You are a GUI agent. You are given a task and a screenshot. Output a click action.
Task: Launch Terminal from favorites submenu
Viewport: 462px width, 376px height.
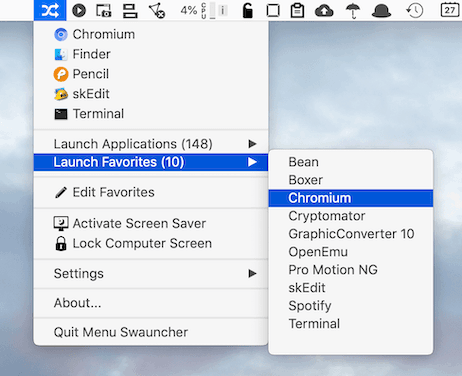(351, 324)
